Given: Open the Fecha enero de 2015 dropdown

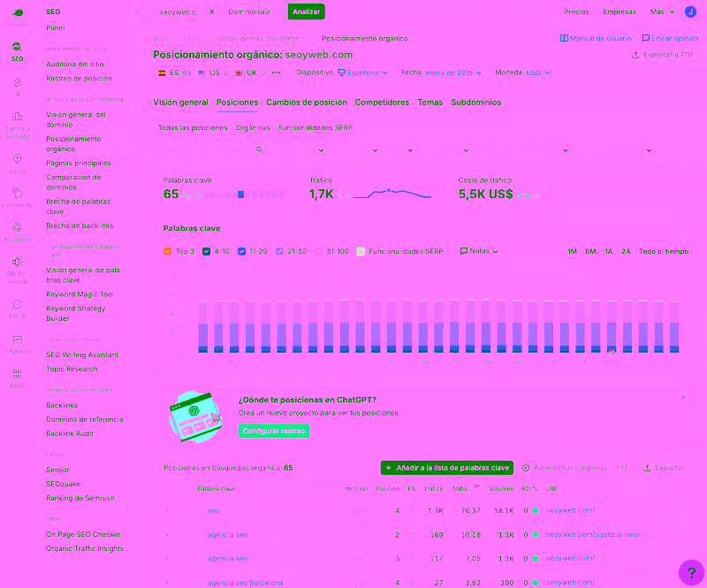Looking at the screenshot, I should 452,73.
